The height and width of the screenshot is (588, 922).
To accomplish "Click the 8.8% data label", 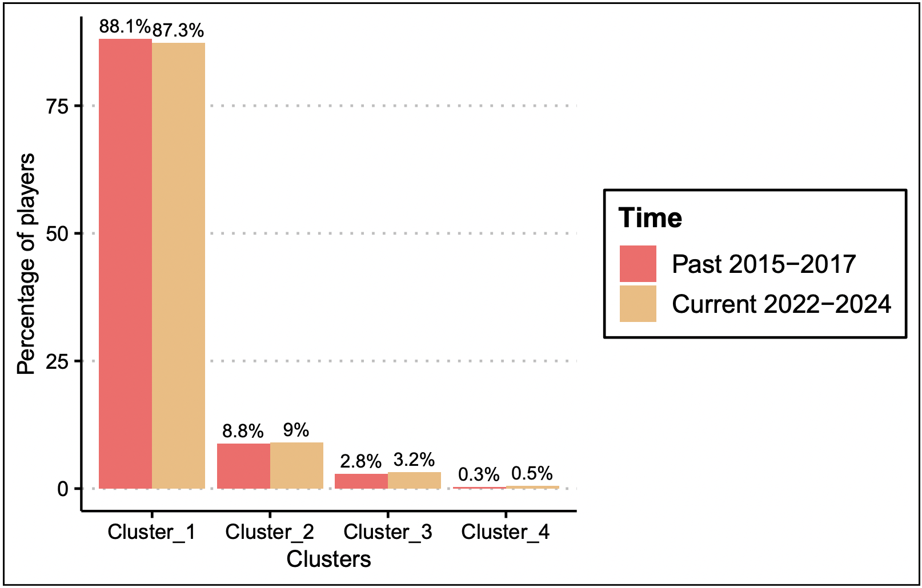I will click(243, 431).
